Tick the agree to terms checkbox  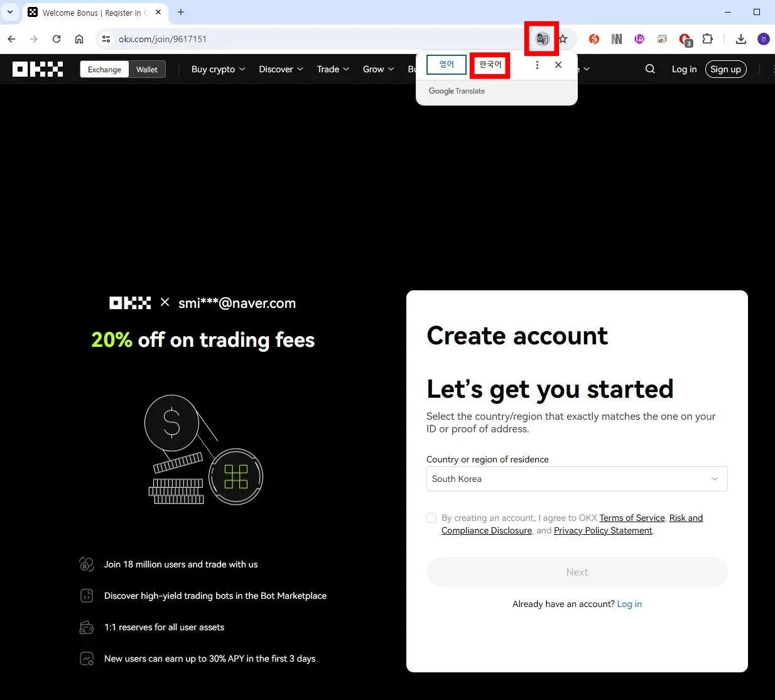(431, 518)
